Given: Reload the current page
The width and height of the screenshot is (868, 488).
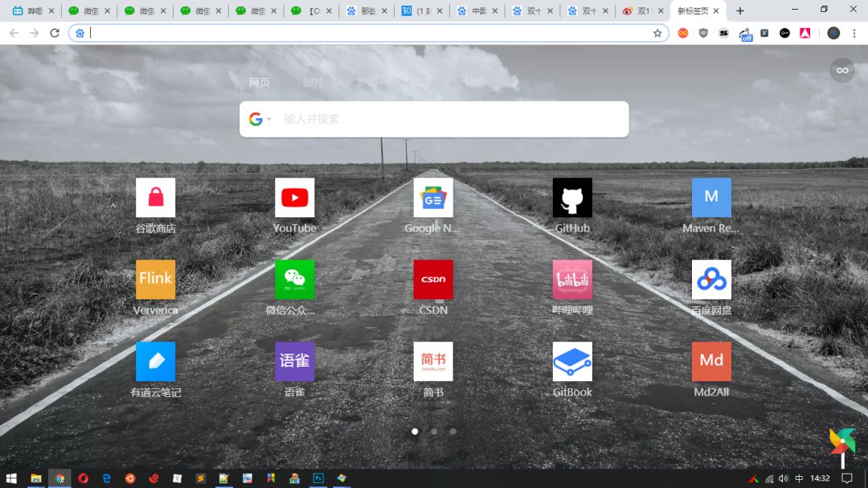Looking at the screenshot, I should click(55, 33).
